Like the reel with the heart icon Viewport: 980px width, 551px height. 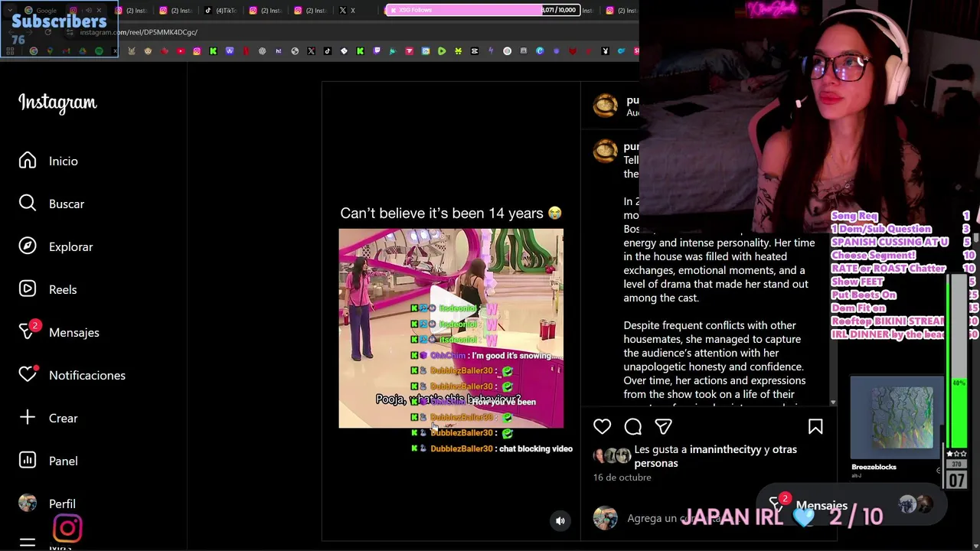(x=603, y=426)
